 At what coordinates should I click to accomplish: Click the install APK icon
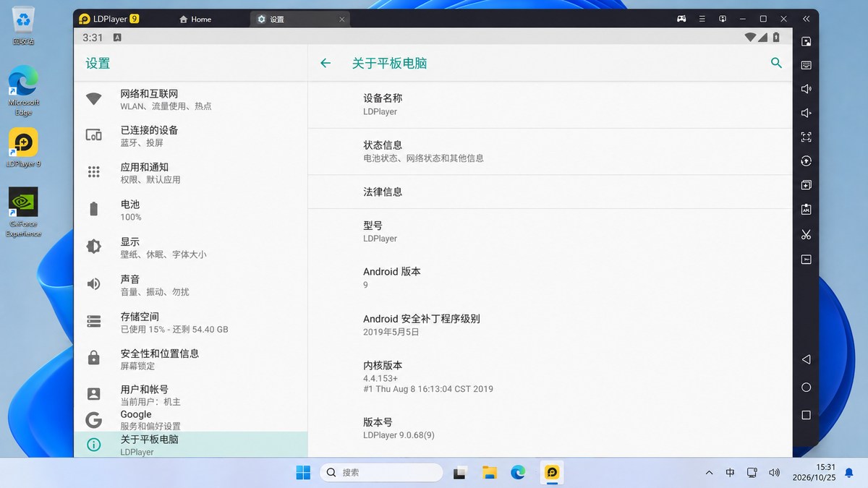pos(806,210)
